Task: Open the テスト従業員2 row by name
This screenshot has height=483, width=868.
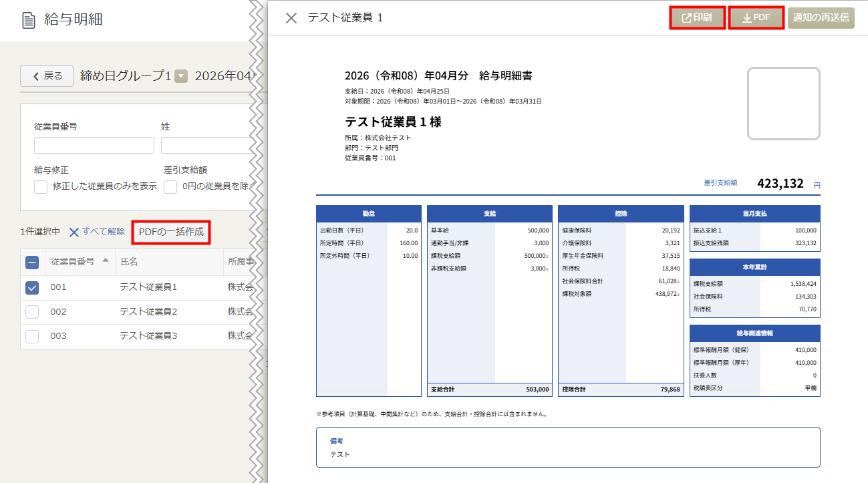Action: click(148, 312)
